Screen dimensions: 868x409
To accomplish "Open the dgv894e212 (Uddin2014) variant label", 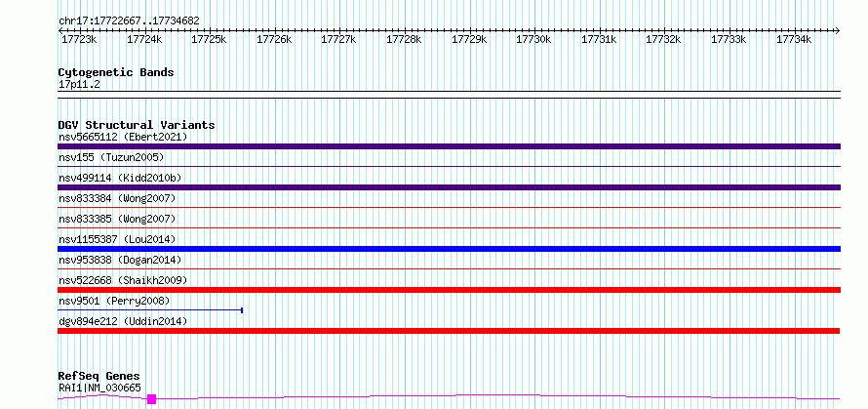I will coord(123,321).
